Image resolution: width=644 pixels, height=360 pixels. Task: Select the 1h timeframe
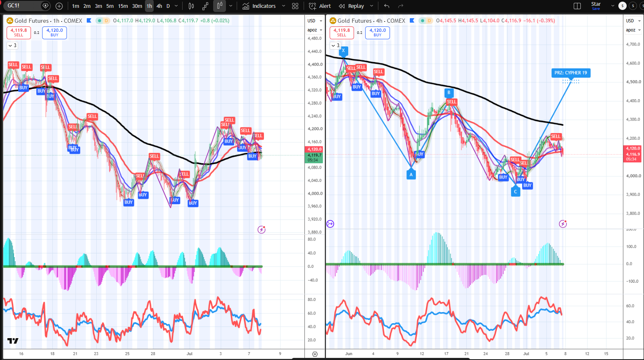149,6
